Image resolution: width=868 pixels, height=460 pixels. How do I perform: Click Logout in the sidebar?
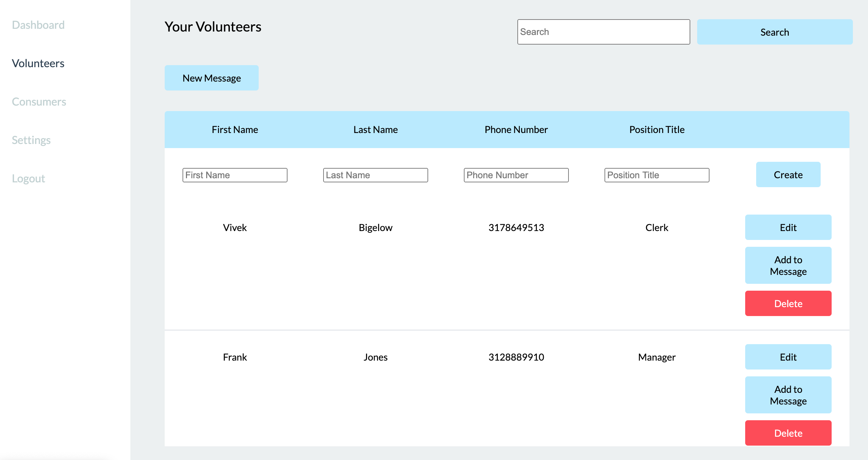coord(28,179)
